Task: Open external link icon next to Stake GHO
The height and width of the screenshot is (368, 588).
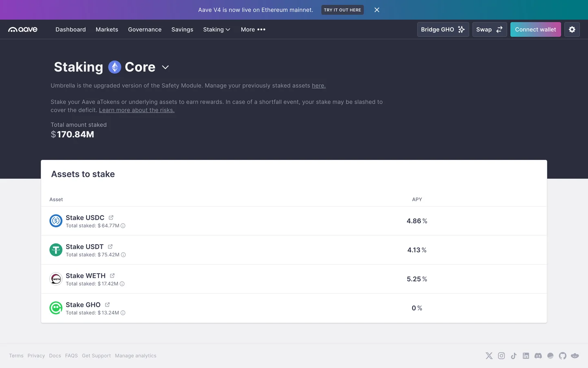Action: coord(107,305)
